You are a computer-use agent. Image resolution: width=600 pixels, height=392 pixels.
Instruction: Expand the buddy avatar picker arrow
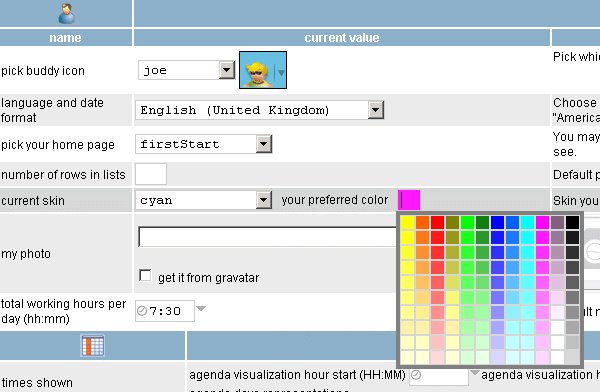[x=281, y=72]
